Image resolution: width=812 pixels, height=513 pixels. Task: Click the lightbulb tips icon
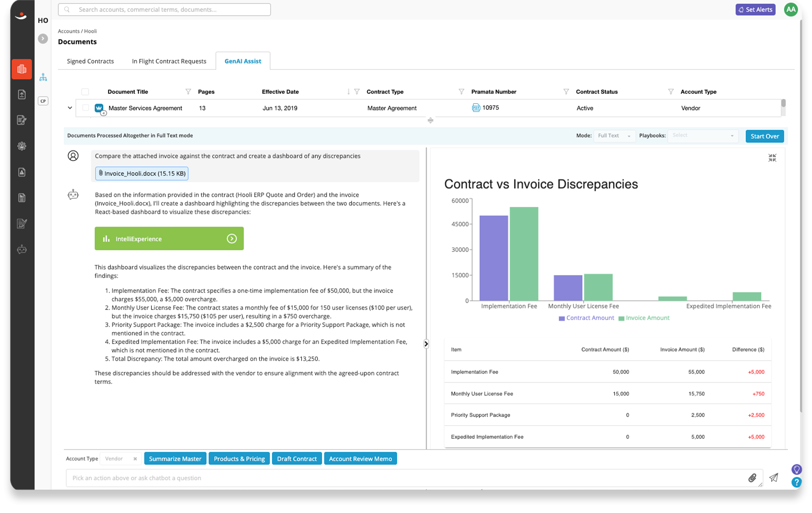(797, 470)
